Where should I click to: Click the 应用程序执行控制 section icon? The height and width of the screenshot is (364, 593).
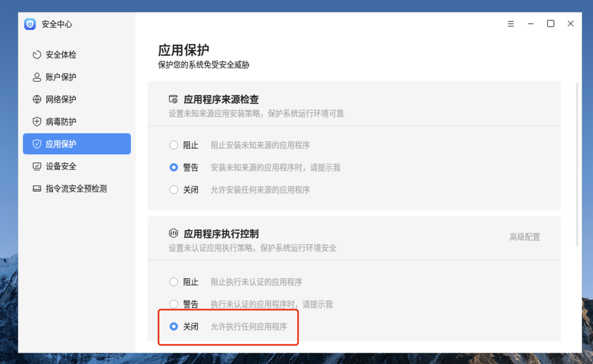click(173, 234)
